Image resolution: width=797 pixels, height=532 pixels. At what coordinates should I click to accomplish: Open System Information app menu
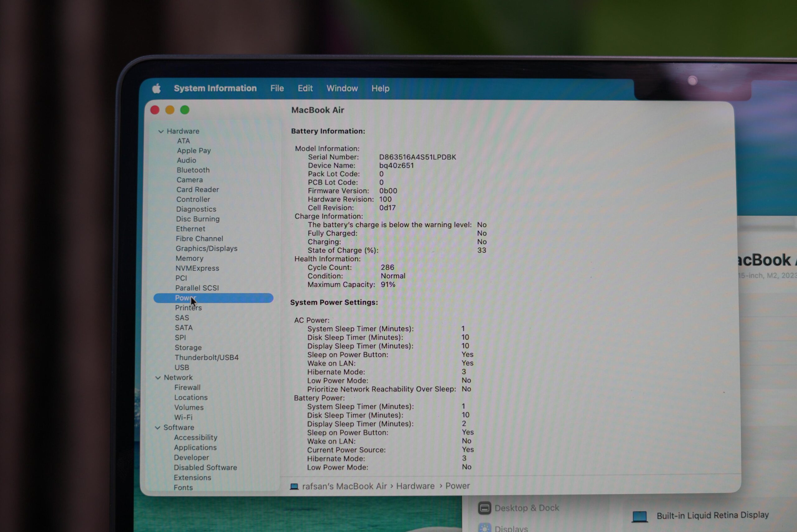[x=215, y=89]
